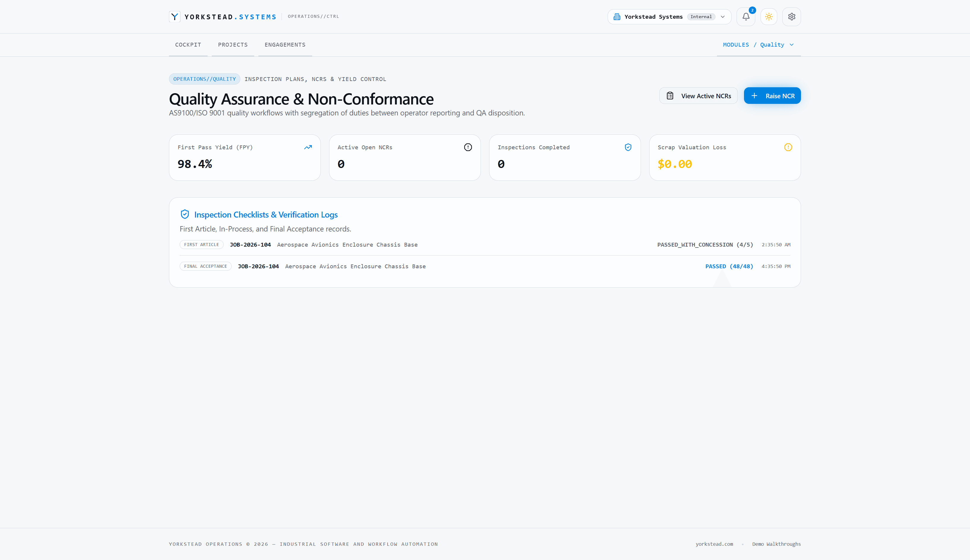Open the Demo Walkthroughs link
Screen dimensions: 970x560
776,544
